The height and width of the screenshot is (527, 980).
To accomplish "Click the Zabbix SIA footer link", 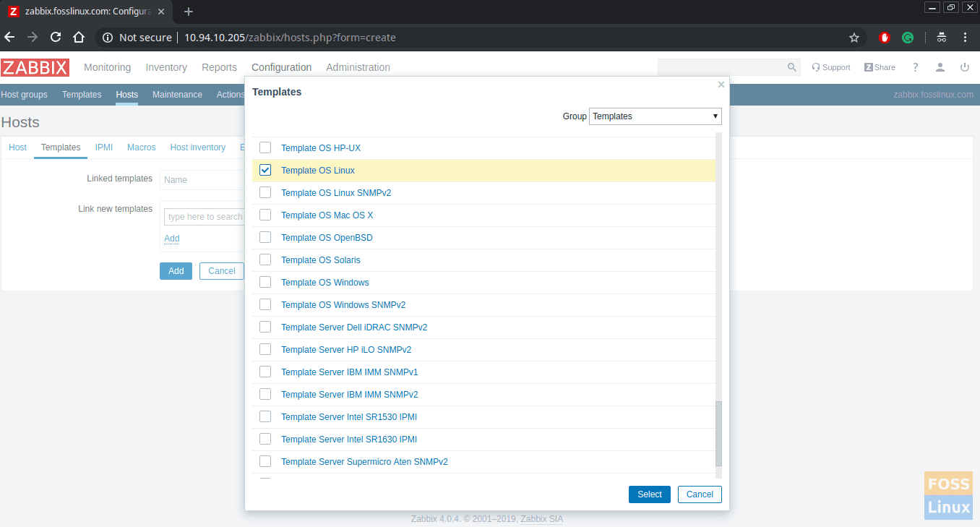I will pos(541,519).
